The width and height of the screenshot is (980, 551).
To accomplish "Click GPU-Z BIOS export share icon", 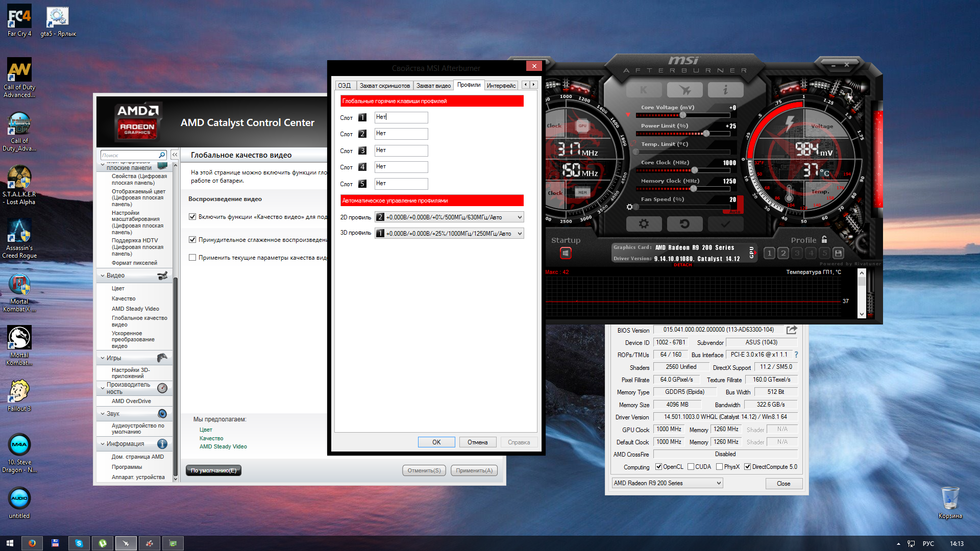I will pyautogui.click(x=792, y=330).
